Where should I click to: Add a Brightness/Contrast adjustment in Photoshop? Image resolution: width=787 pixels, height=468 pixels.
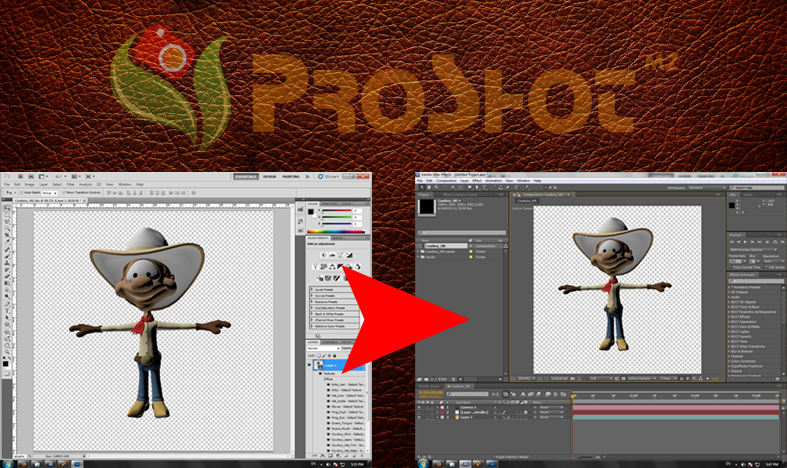323,255
